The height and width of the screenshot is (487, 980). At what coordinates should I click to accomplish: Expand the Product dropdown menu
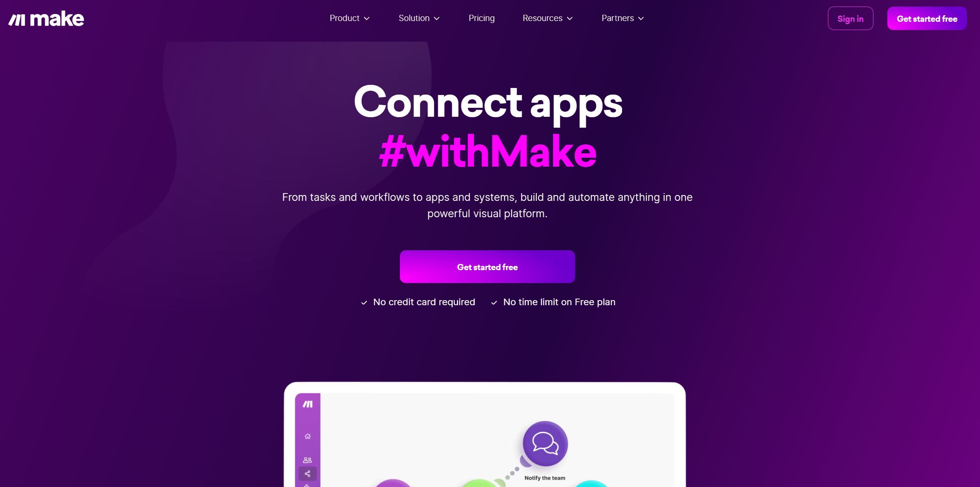[x=349, y=18]
